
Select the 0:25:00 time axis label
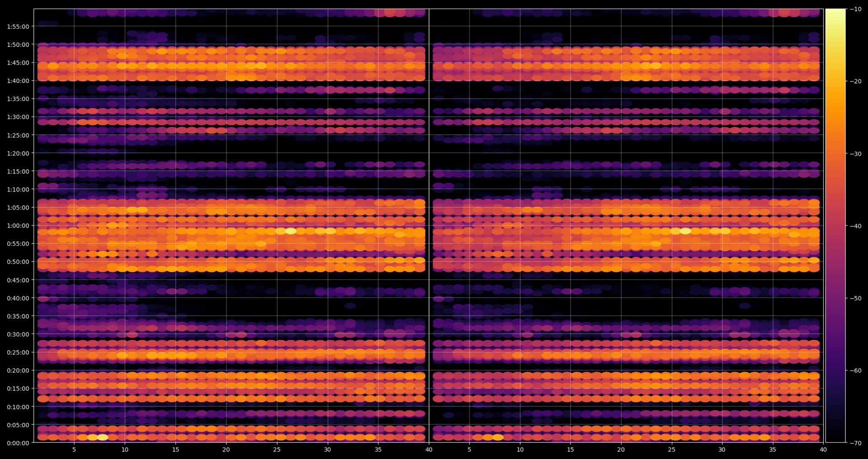coord(18,352)
